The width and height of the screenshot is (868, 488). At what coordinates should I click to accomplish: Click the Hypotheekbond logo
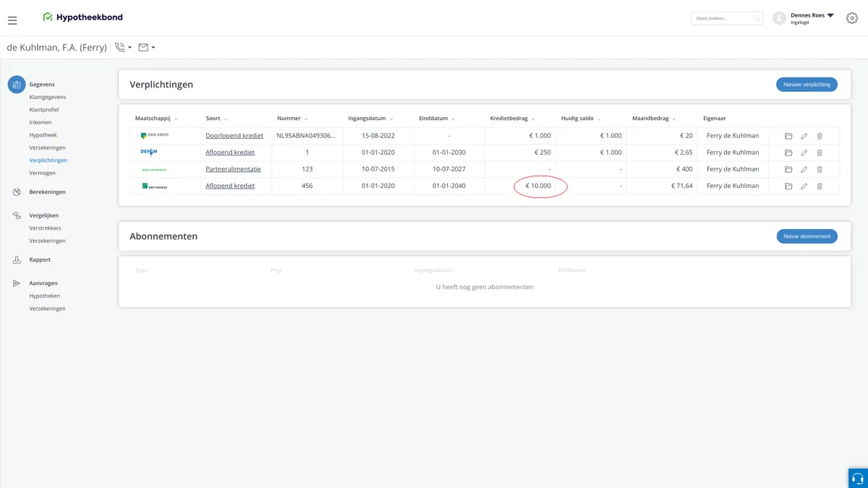pos(82,17)
